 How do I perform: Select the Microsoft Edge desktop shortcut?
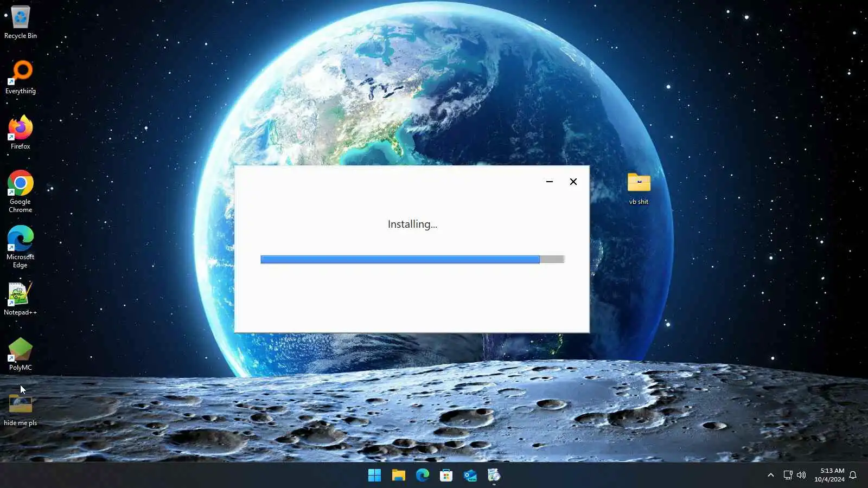[21, 247]
